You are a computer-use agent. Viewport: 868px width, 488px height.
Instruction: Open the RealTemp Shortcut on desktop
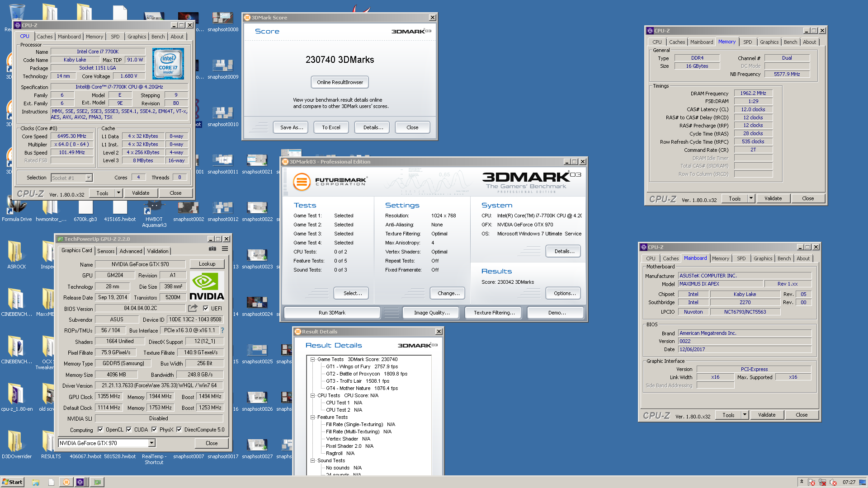pos(154,459)
